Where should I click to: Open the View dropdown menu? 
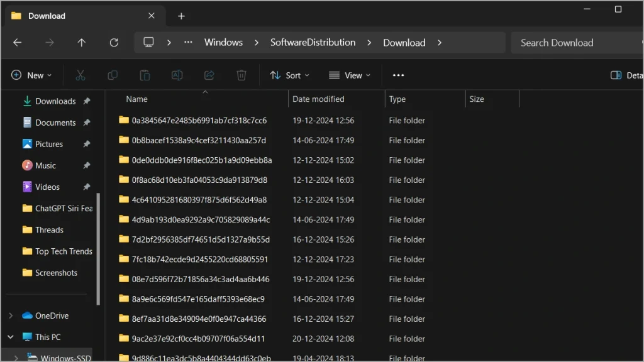pos(350,75)
